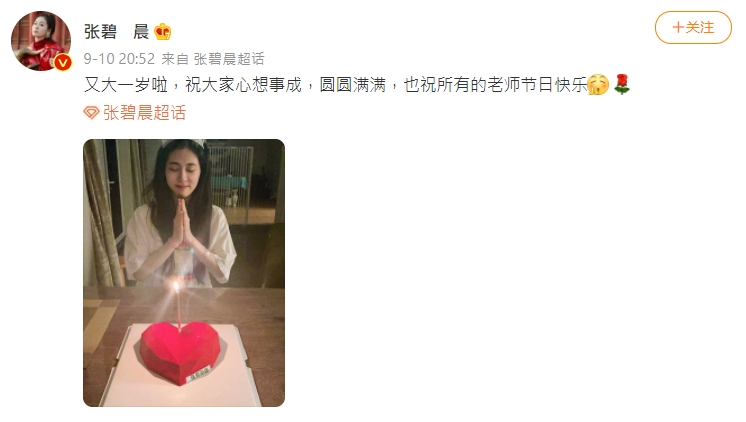The width and height of the screenshot is (746, 422).
Task: Open the post timestamp 9-10 20:52
Action: pyautogui.click(x=119, y=59)
